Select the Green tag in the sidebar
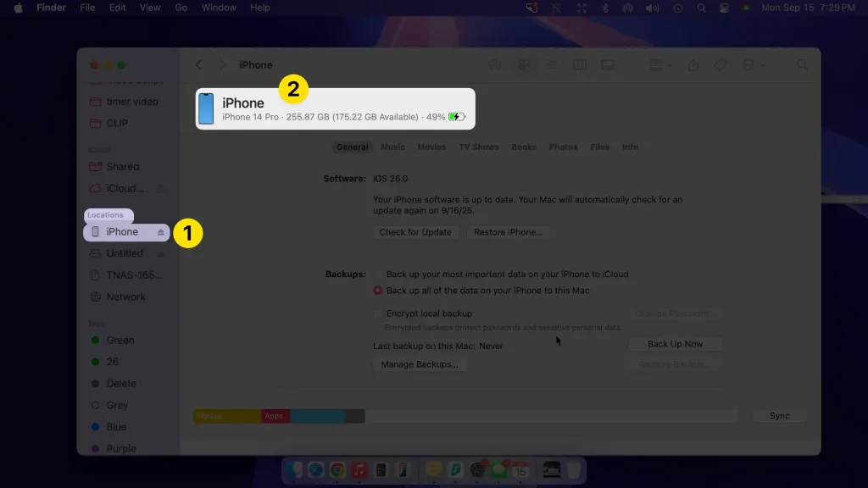Image resolution: width=868 pixels, height=488 pixels. pyautogui.click(x=120, y=340)
